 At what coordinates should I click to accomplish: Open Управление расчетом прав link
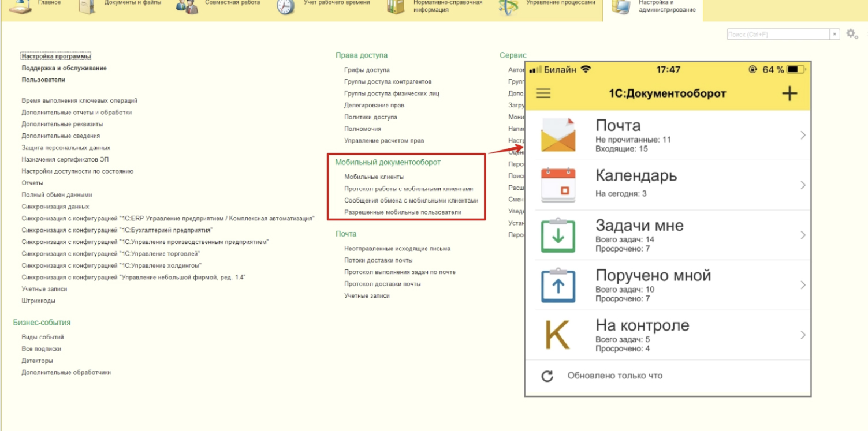(384, 141)
